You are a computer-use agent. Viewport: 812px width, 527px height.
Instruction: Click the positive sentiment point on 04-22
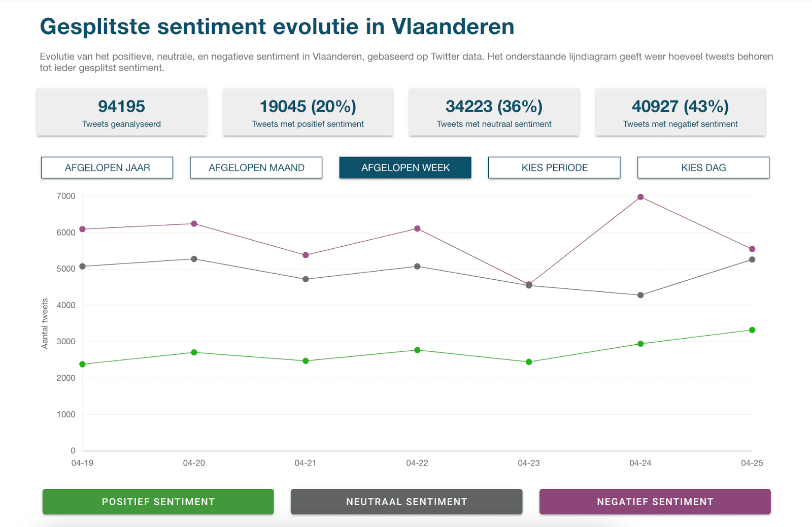click(x=417, y=350)
